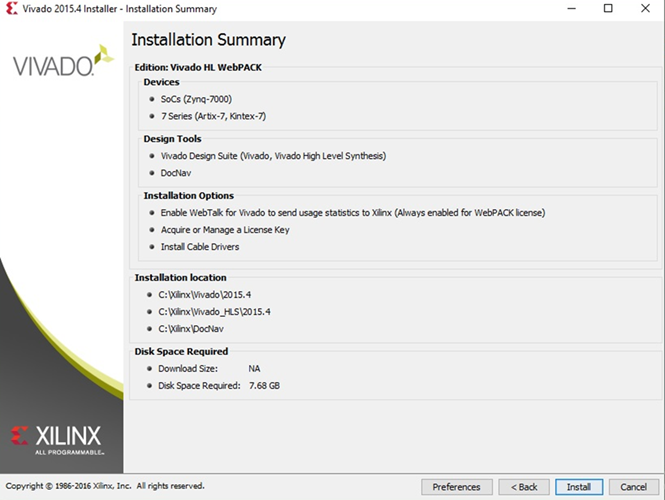Maximize the installer window
665x500 pixels.
[608, 8]
